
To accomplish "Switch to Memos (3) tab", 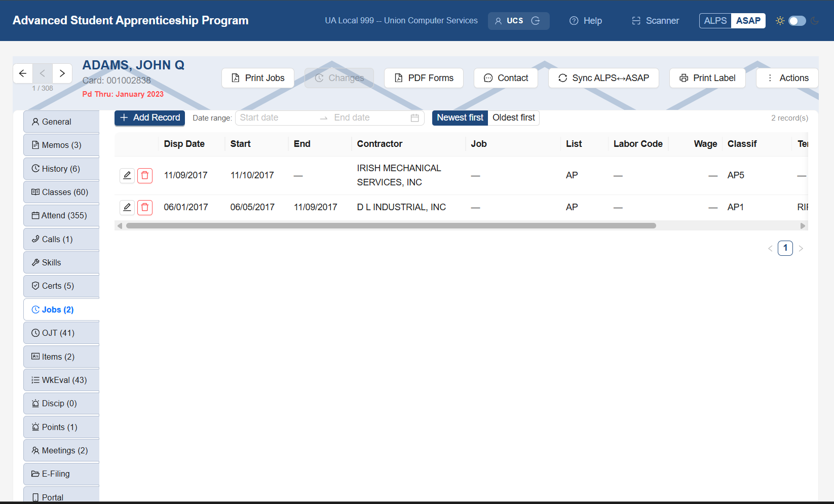I will click(61, 145).
